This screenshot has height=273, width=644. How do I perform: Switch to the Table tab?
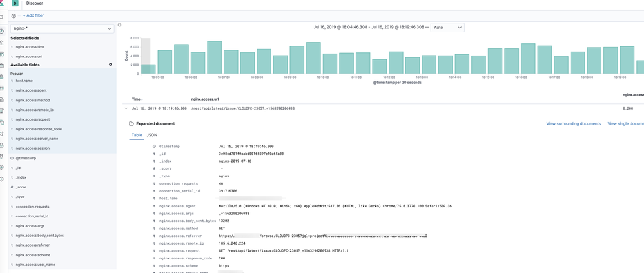(x=137, y=135)
